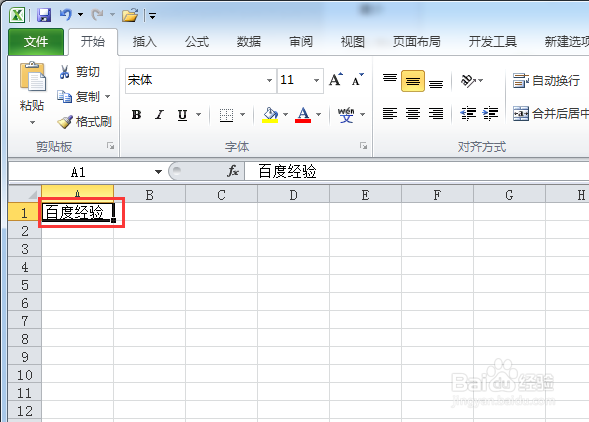
Task: Expand the font name dropdown
Action: point(269,80)
